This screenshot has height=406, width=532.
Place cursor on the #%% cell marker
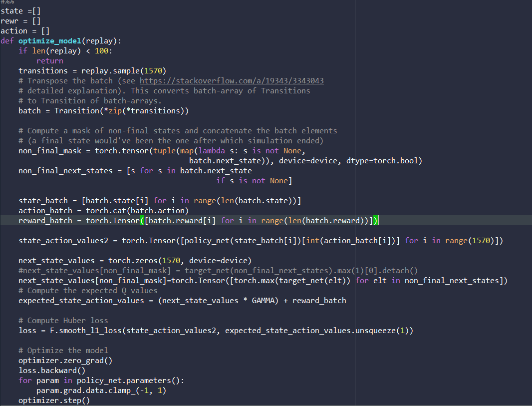7,2
